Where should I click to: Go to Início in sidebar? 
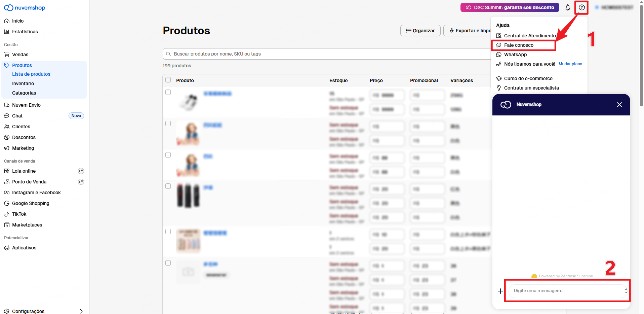[x=18, y=21]
